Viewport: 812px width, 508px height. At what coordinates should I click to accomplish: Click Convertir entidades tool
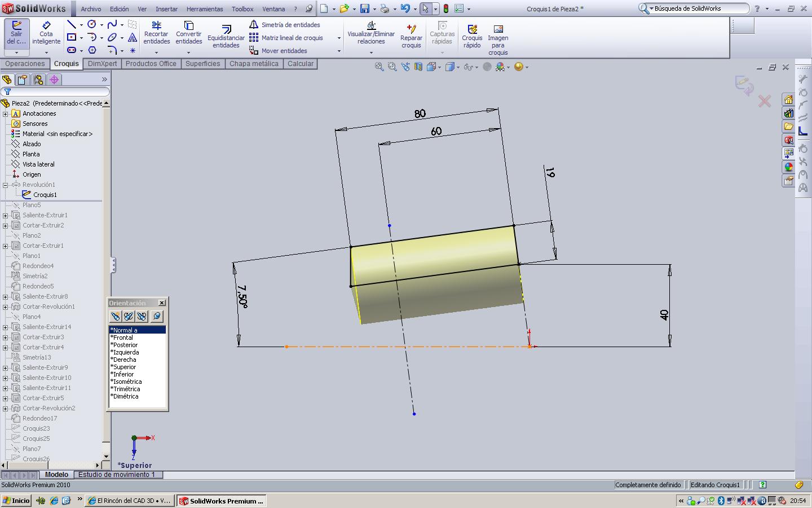(189, 33)
